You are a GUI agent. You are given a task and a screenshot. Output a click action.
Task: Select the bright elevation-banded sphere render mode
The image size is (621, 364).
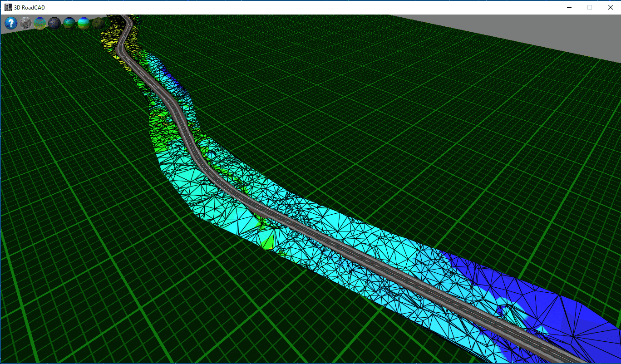(x=84, y=23)
